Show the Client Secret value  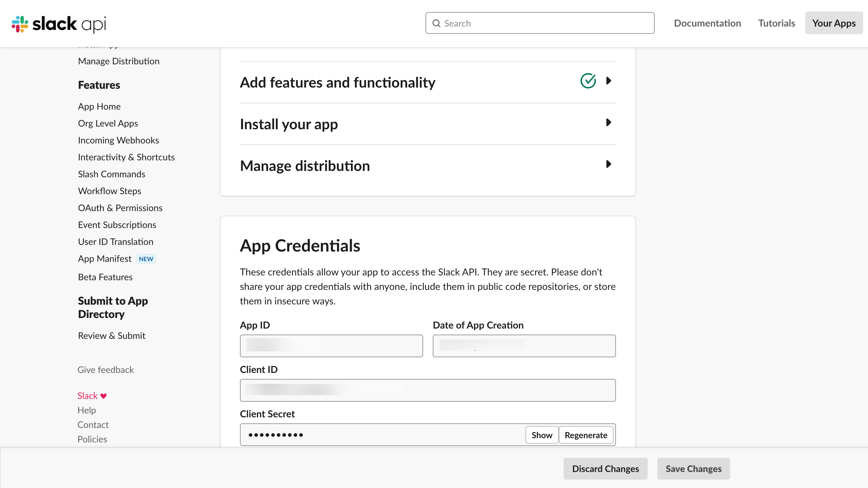click(542, 435)
